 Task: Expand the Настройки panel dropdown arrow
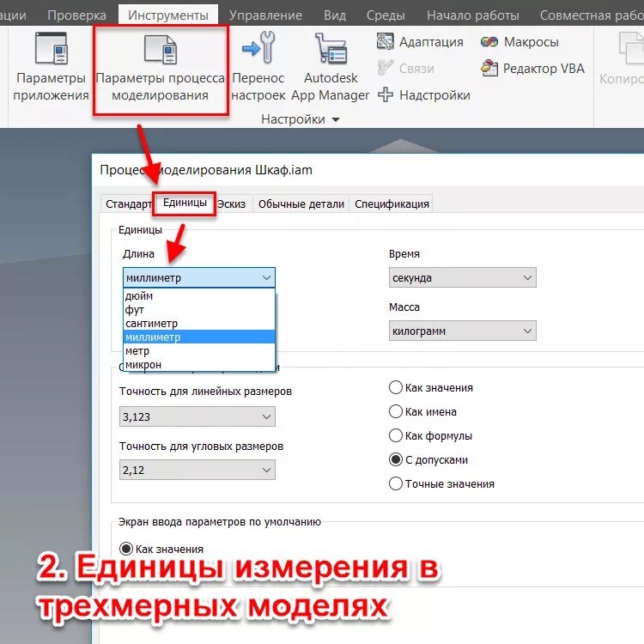point(336,119)
